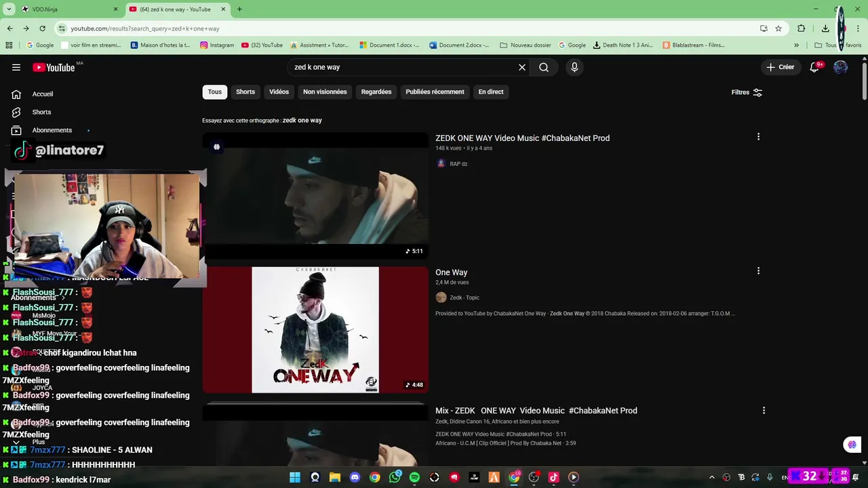Image resolution: width=868 pixels, height=488 pixels.
Task: Open Abonnements in the sidebar
Action: [x=52, y=130]
